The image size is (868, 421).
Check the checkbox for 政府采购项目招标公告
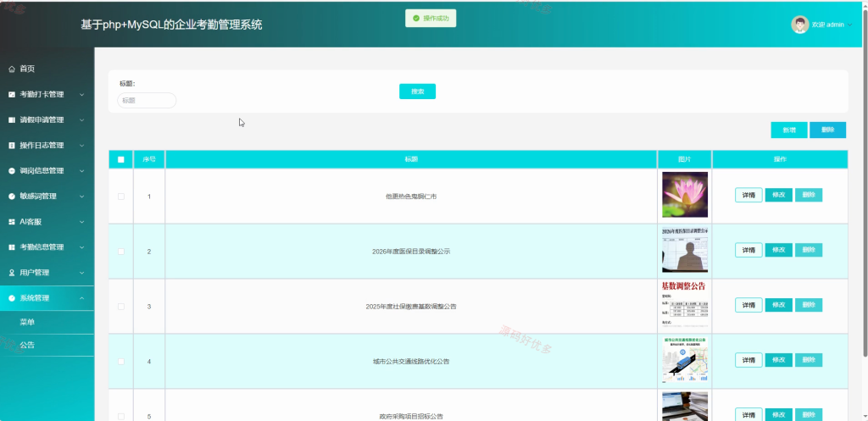[x=121, y=416]
